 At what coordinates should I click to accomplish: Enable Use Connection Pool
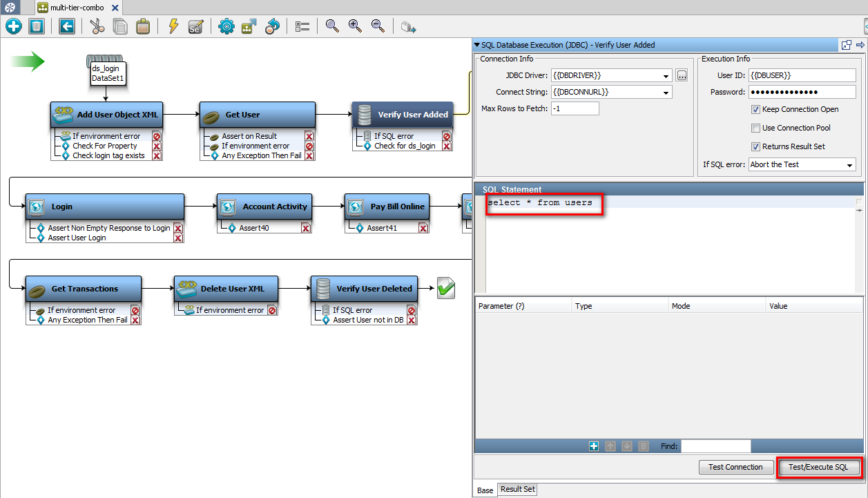coord(755,128)
